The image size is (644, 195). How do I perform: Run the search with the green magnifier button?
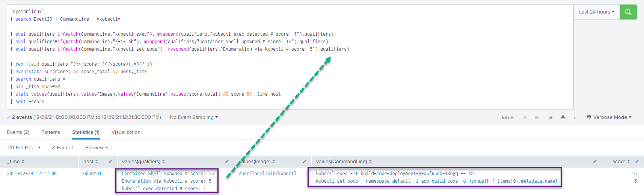click(x=628, y=12)
